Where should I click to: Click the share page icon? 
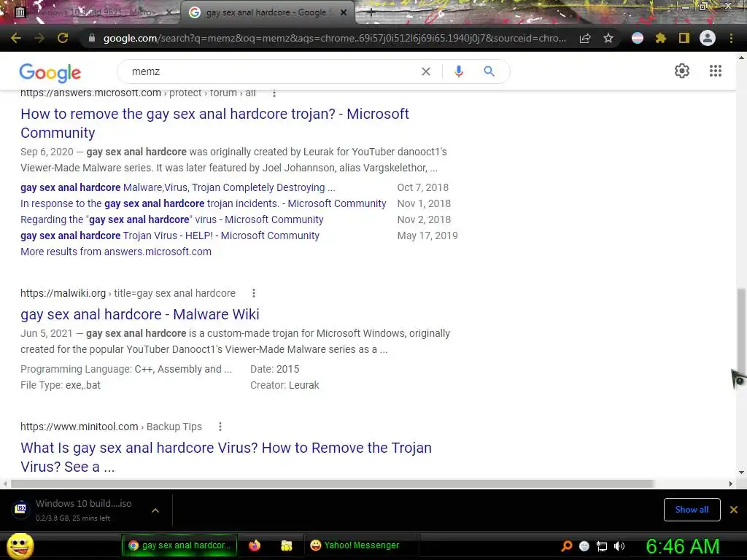tap(585, 38)
